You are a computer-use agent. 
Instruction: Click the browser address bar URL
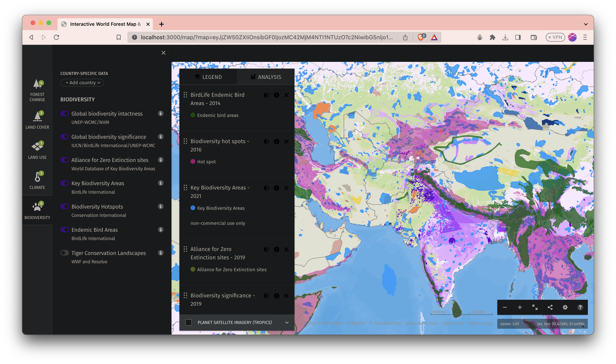266,37
